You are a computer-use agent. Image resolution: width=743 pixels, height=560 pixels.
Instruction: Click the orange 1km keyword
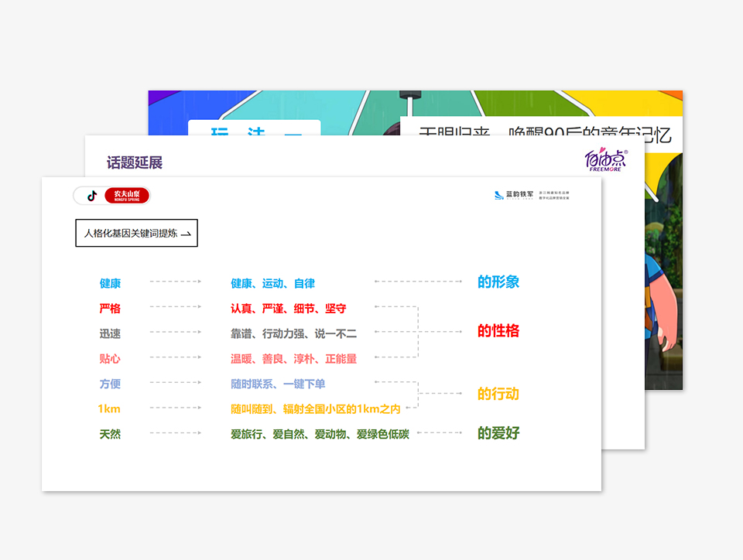[109, 409]
